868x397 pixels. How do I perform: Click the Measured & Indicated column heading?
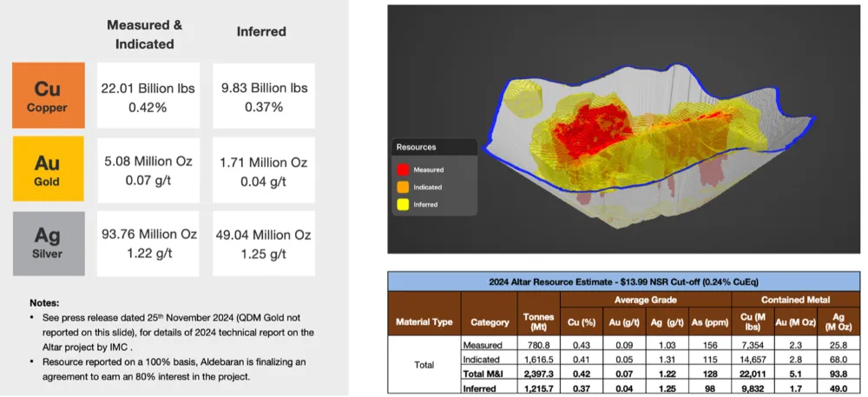(144, 32)
